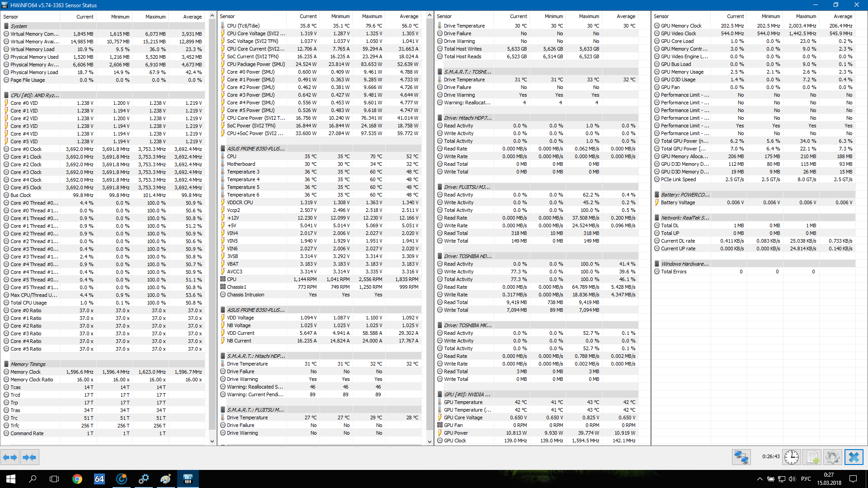Reset the elapsed time clock button
This screenshot has width=868, height=488.
pos(791,457)
